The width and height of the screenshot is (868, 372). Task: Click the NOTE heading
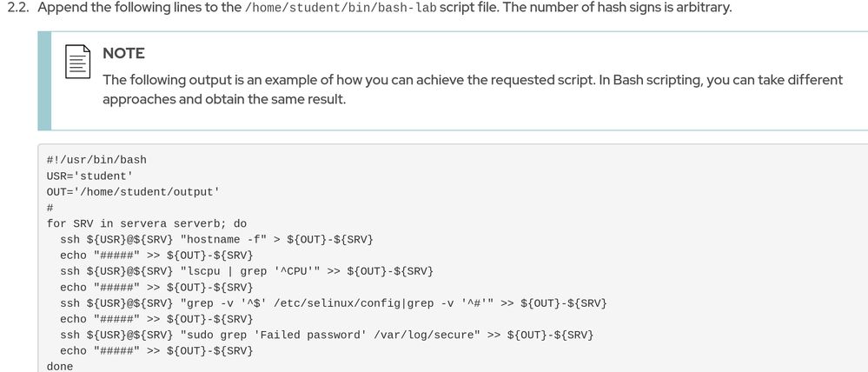click(x=123, y=54)
